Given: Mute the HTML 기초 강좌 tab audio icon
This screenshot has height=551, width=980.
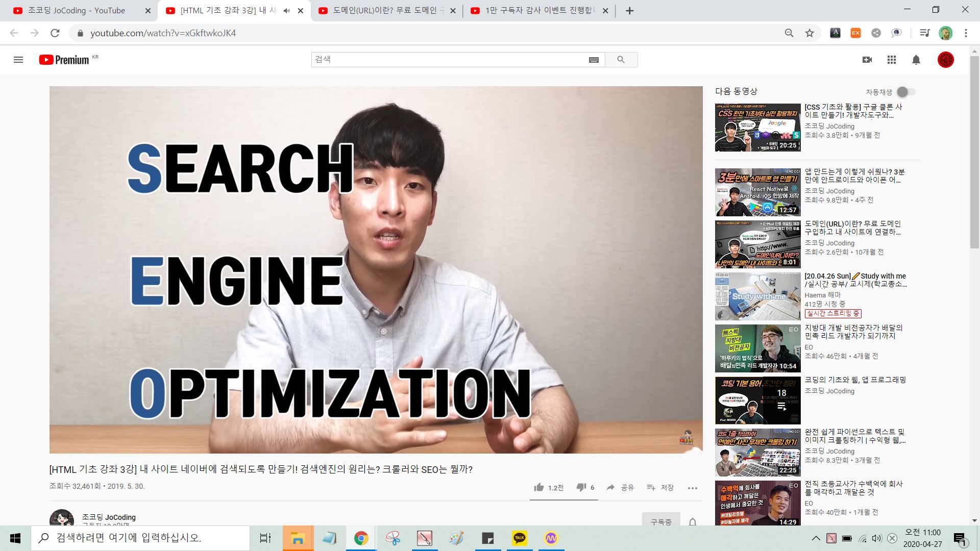Looking at the screenshot, I should (x=286, y=11).
